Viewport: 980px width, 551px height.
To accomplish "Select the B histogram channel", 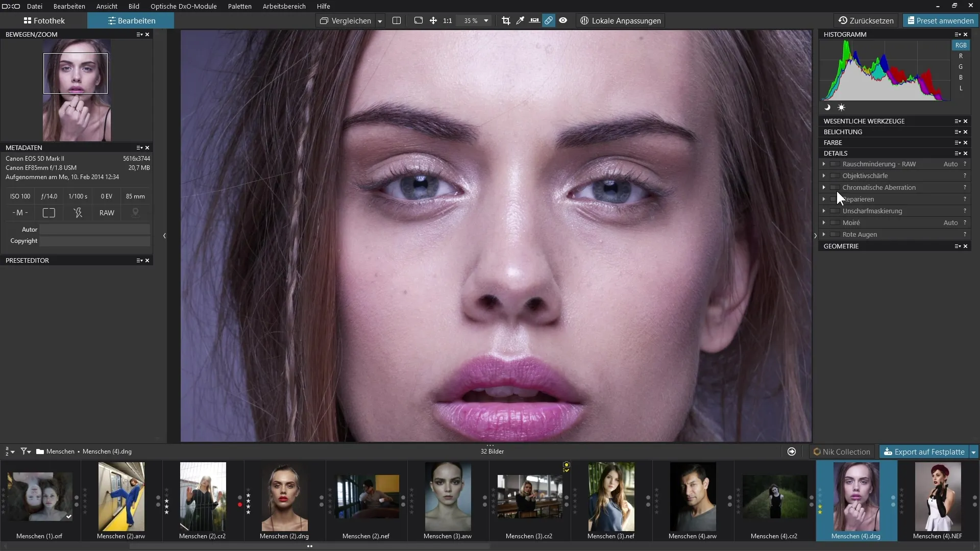I will 961,78.
